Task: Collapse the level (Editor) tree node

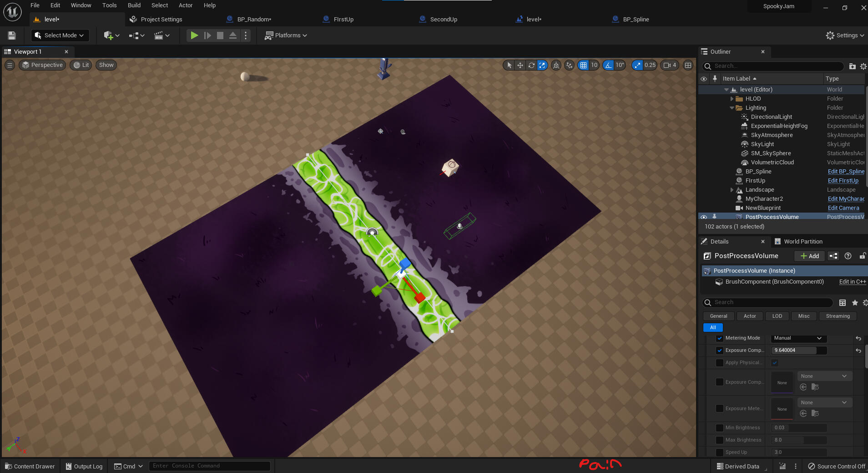Action: coord(727,90)
